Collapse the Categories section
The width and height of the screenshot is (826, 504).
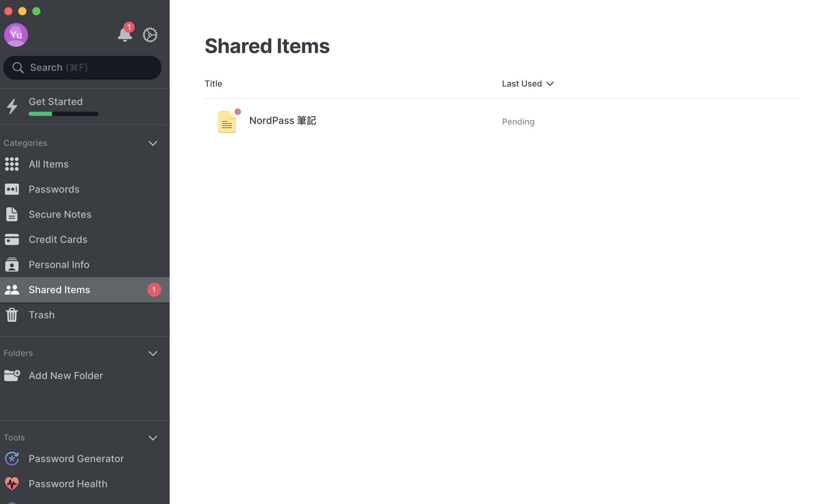[x=153, y=143]
